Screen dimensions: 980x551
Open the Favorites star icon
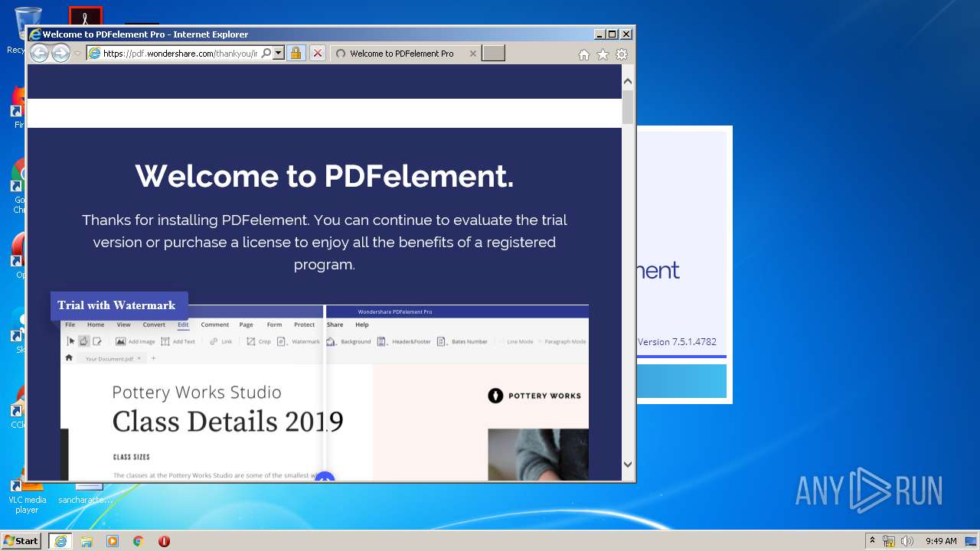point(603,54)
